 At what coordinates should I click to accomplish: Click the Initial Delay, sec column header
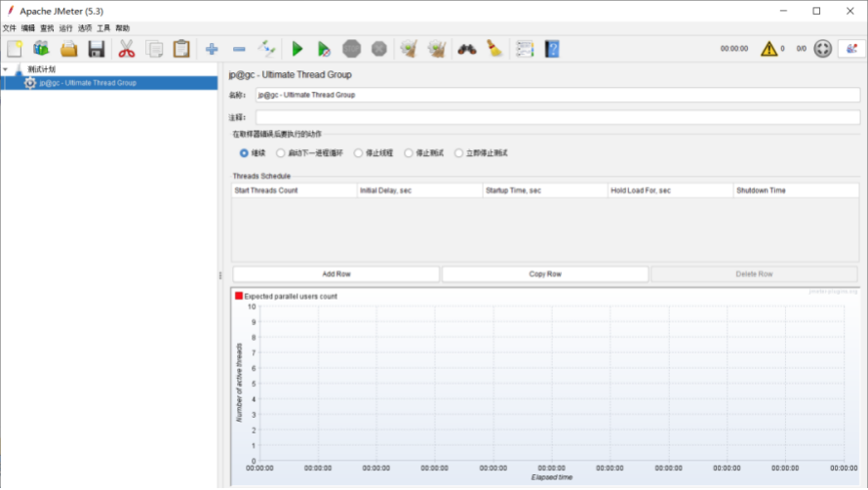coord(419,190)
